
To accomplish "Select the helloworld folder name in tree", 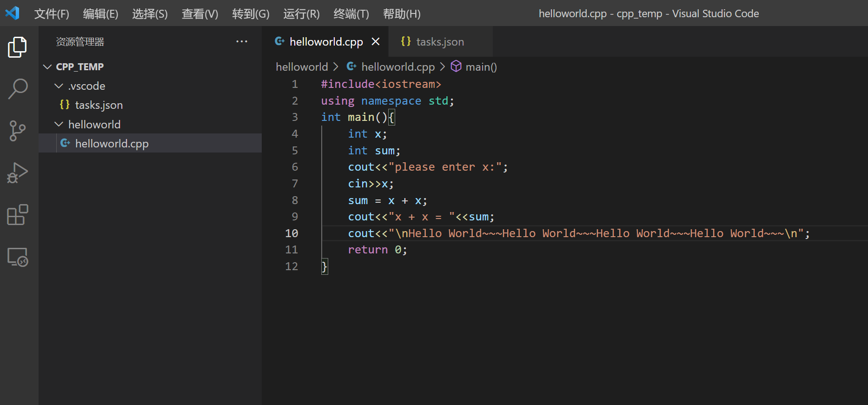I will pos(94,124).
